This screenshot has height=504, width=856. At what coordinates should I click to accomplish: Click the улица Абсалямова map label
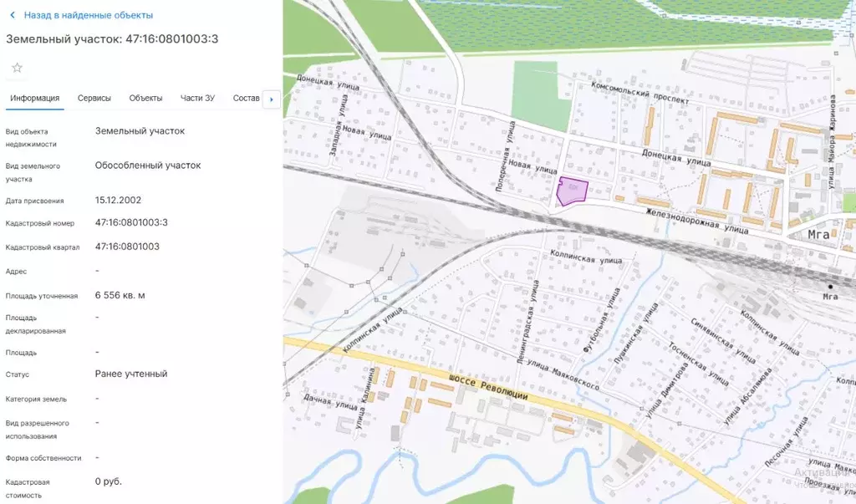click(747, 396)
